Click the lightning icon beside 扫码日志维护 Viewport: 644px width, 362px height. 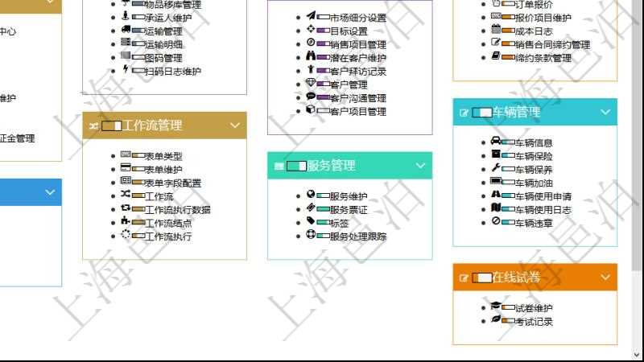click(x=126, y=69)
